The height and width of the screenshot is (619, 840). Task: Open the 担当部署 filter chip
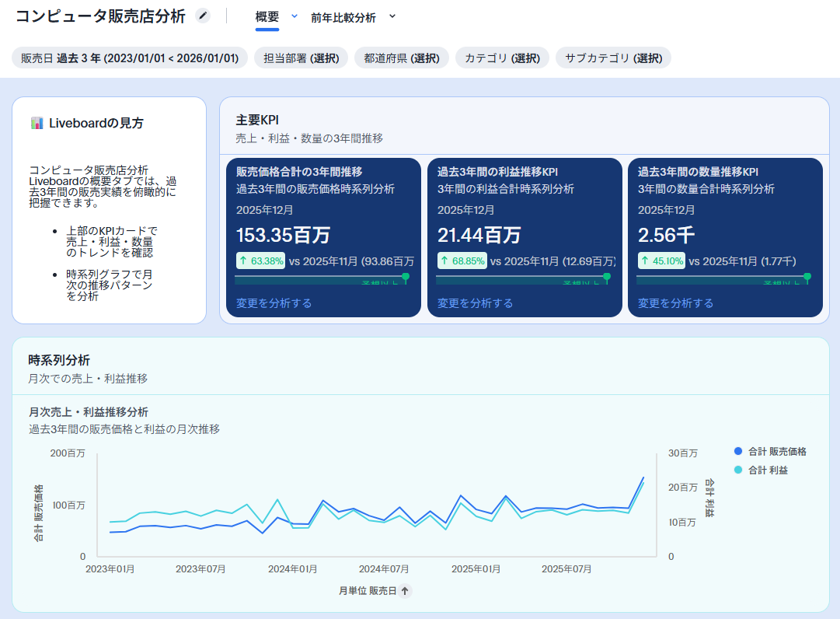pos(301,58)
